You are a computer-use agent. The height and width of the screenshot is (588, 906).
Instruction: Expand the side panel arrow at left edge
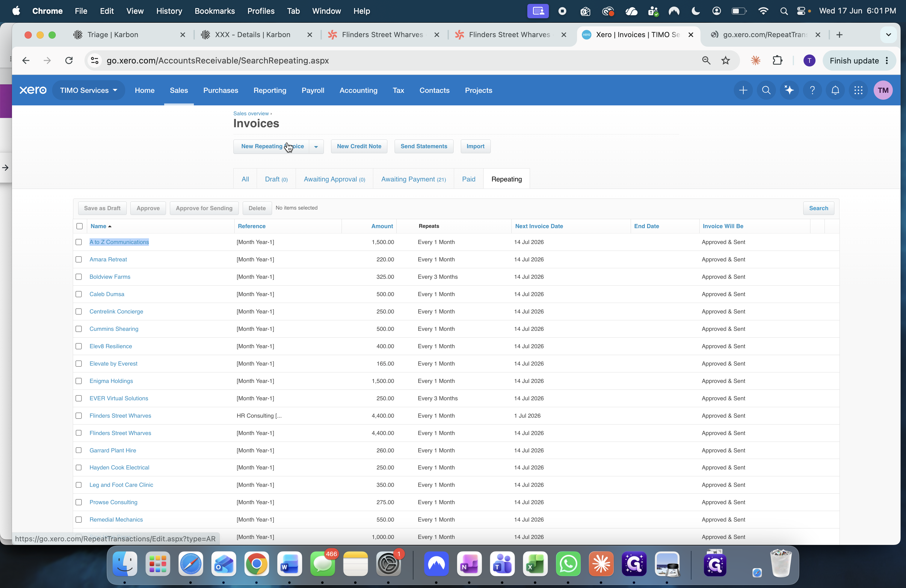click(5, 167)
